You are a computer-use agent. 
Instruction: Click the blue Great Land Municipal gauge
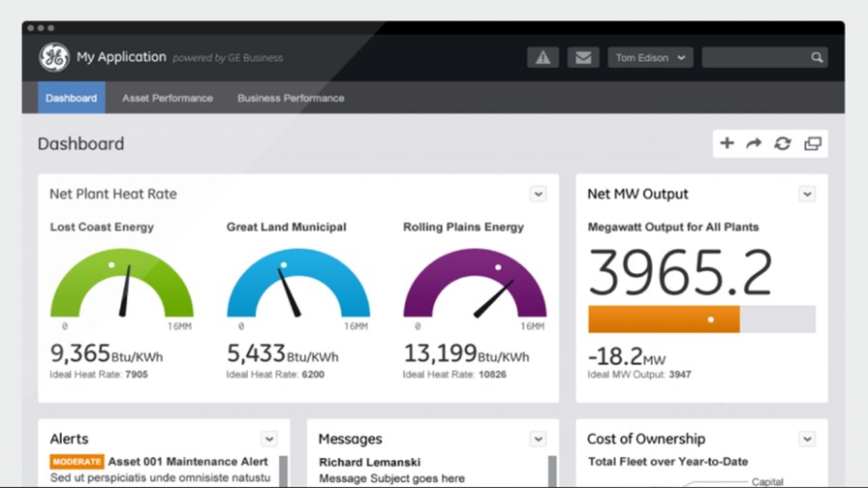[298, 283]
